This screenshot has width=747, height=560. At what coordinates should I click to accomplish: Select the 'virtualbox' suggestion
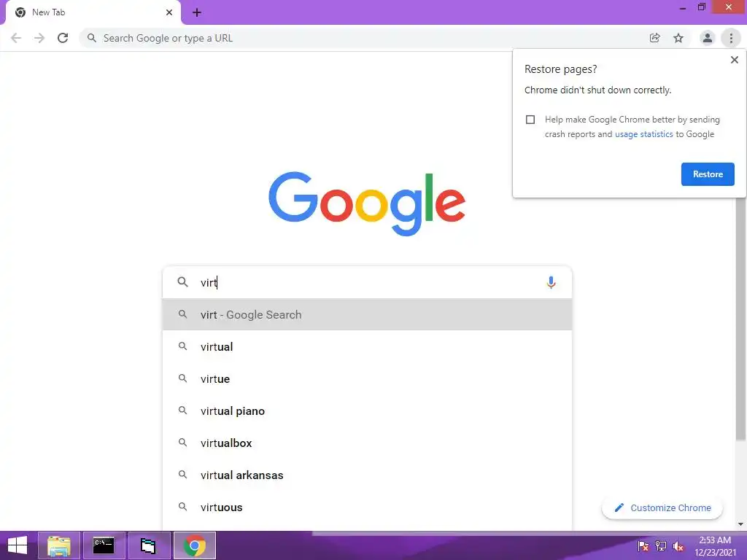(x=367, y=443)
